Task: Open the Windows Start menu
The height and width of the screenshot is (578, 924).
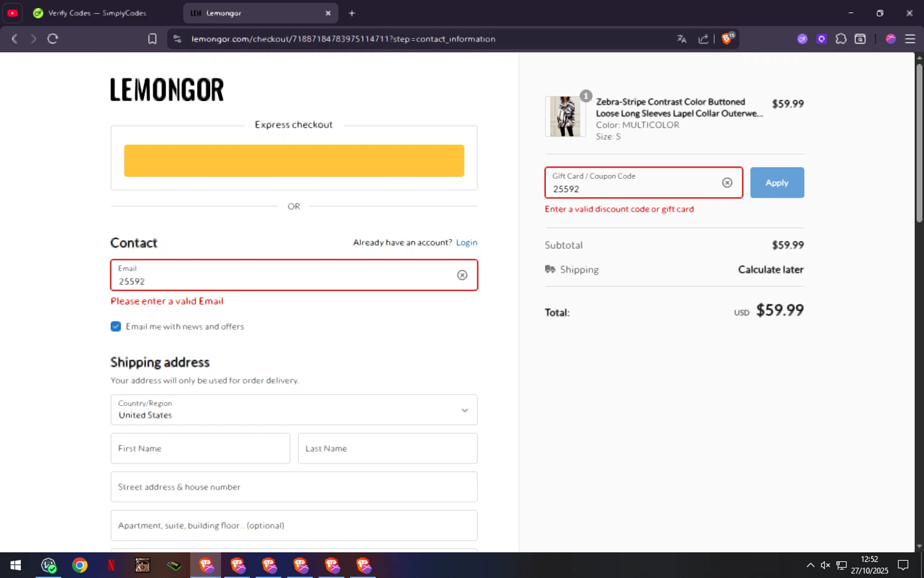Action: tap(16, 565)
